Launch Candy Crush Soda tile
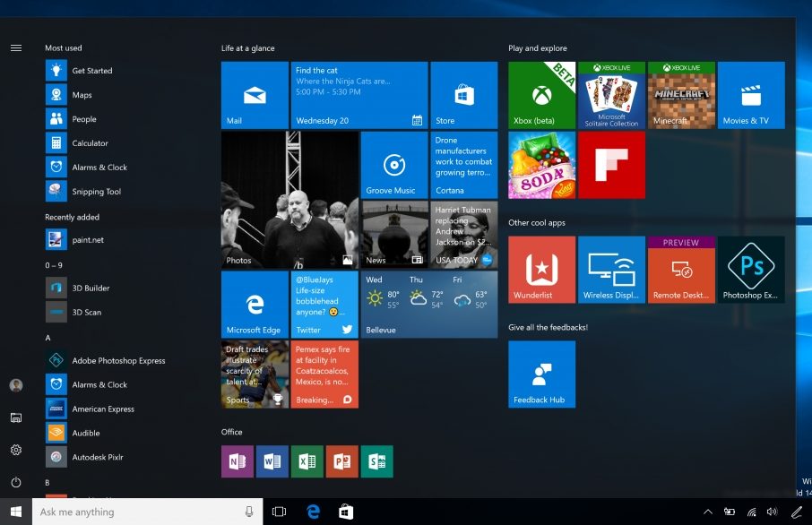The width and height of the screenshot is (812, 525). point(542,165)
